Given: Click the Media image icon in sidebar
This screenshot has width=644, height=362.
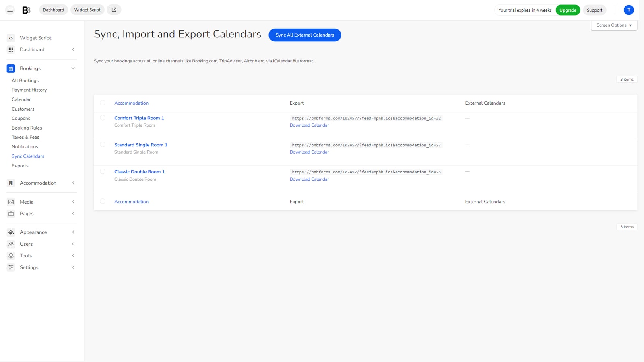Looking at the screenshot, I should click(x=10, y=202).
